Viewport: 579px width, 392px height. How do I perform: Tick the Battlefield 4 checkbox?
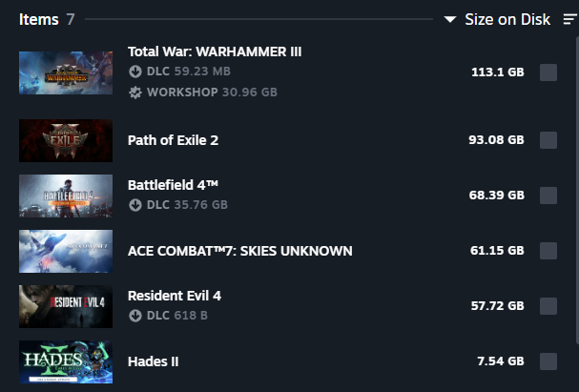548,196
